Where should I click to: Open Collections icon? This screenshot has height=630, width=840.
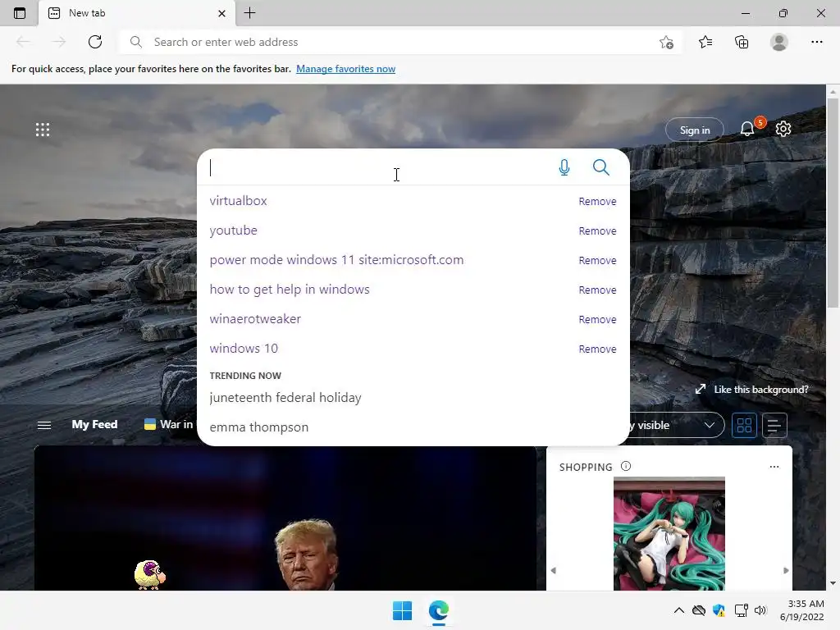[x=742, y=42]
